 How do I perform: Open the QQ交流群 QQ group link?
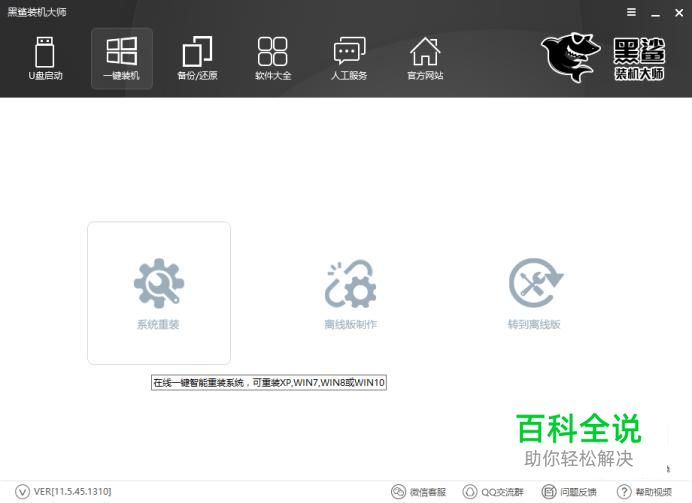pos(493,492)
